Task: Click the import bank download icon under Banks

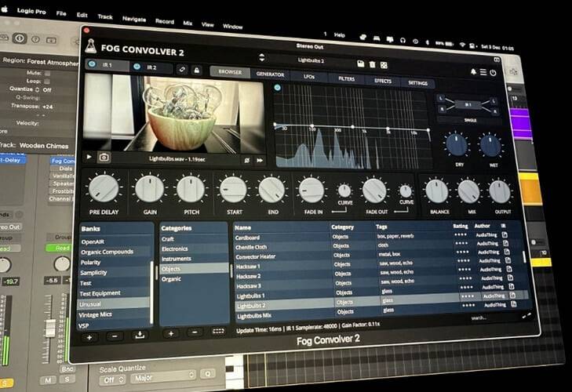Action: click(x=140, y=335)
